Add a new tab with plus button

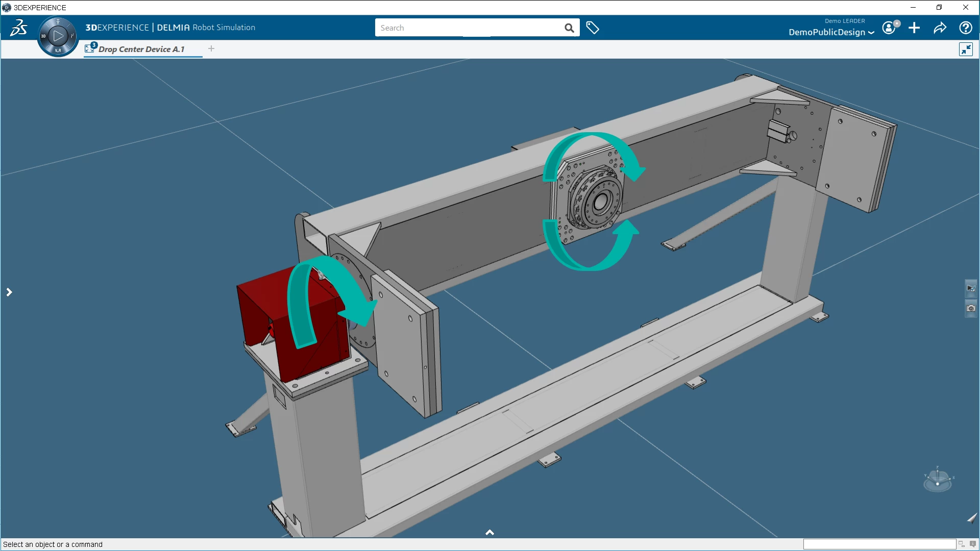point(211,49)
